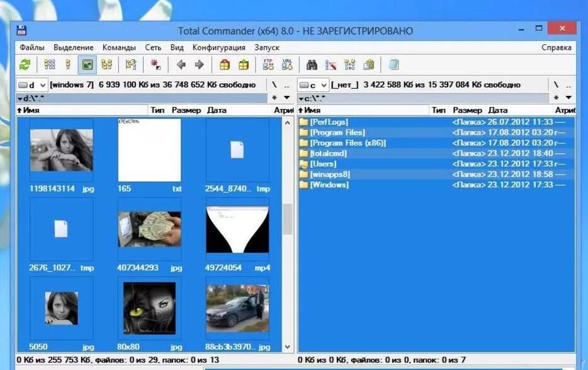Go to parent directory in left panel
Viewport: 588px width, 370px height.
click(x=287, y=85)
